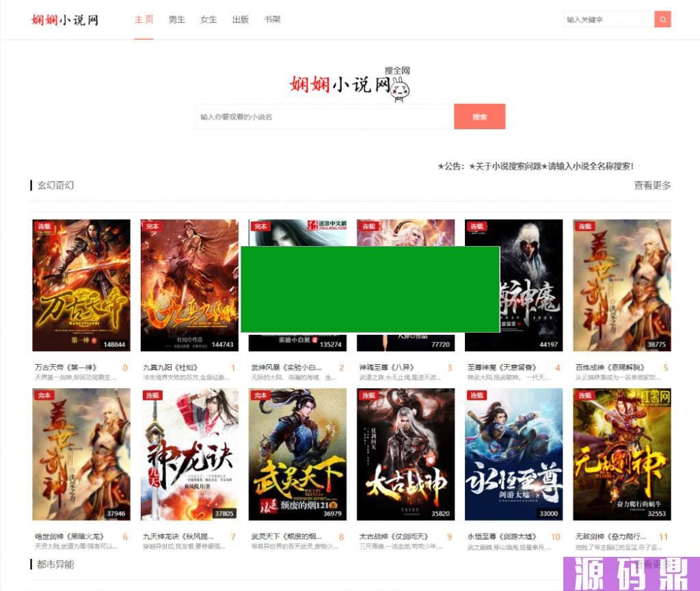700x591 pixels.
Task: Click the title link 至尊神魔《天意留香》
Action: (502, 367)
